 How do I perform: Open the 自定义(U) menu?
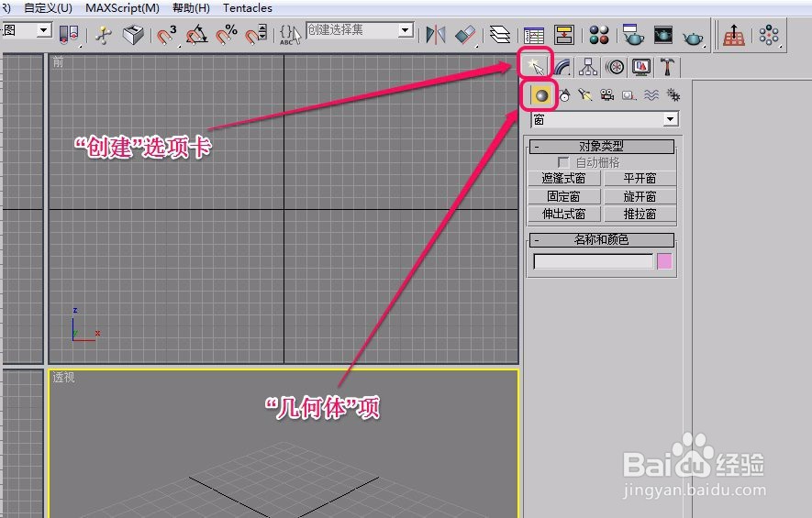[48, 8]
